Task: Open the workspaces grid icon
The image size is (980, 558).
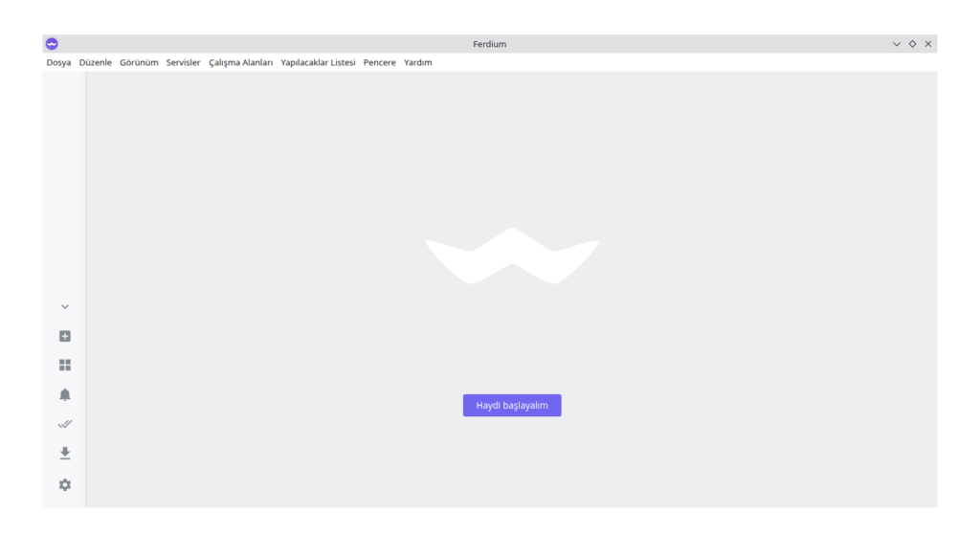Action: tap(65, 365)
